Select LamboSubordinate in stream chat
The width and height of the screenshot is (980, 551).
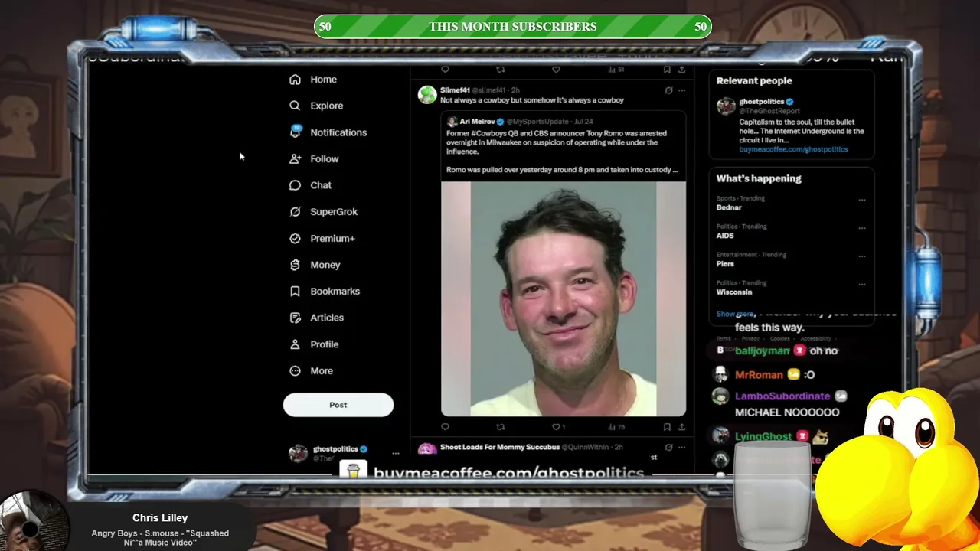click(782, 396)
